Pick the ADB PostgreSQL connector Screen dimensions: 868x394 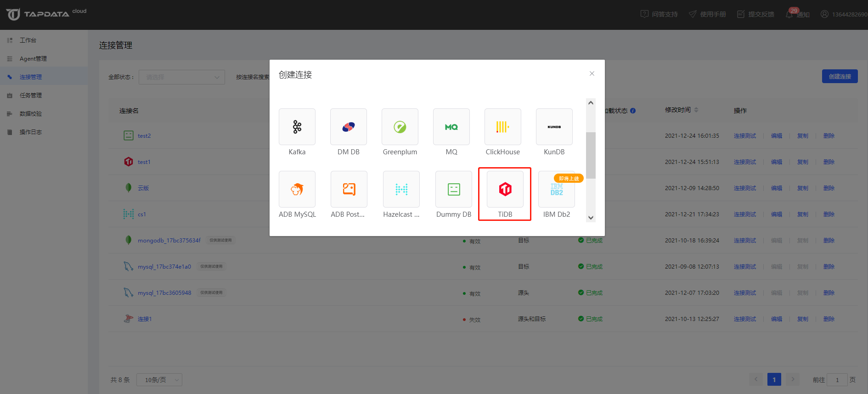coord(349,189)
